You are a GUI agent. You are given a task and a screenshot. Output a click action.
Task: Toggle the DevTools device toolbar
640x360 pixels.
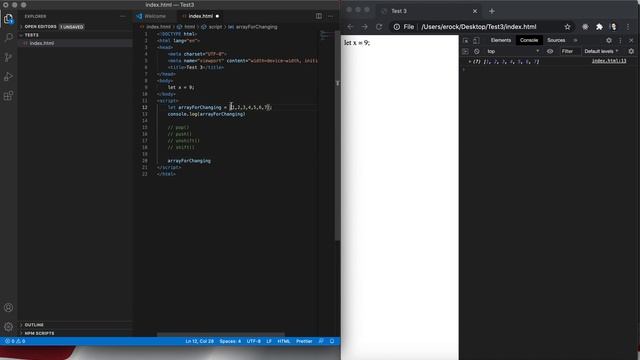[x=476, y=40]
